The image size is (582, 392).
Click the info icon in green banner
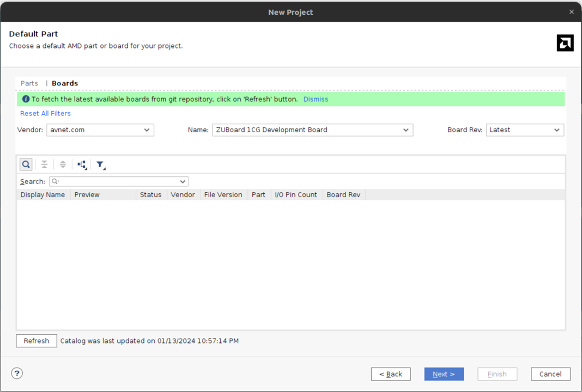pyautogui.click(x=26, y=99)
